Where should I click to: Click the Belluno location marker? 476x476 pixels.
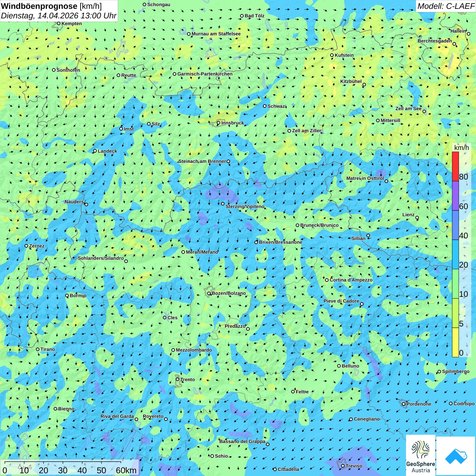[339, 366]
